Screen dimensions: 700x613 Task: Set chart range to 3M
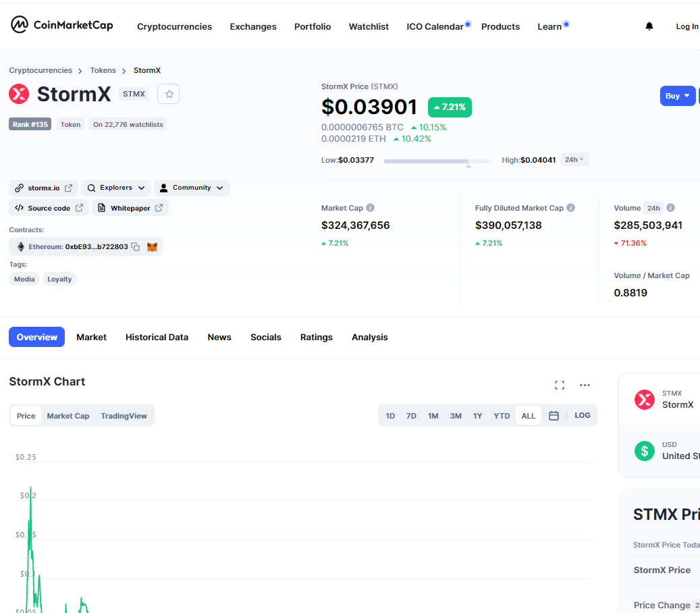[456, 416]
